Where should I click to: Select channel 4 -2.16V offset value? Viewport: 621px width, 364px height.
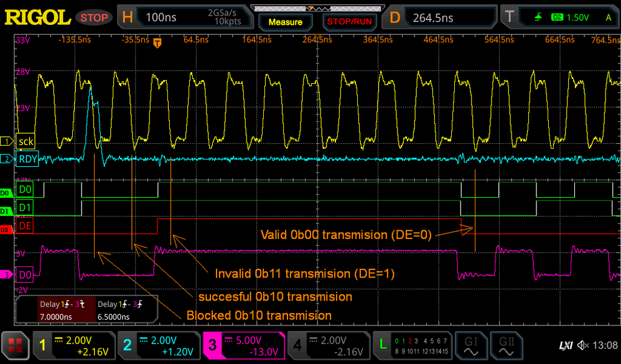tap(349, 352)
